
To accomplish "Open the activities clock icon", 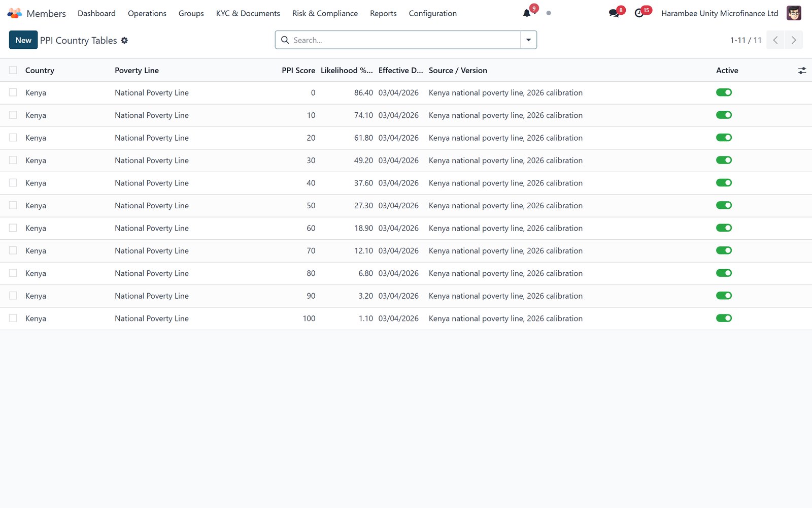I will 639,13.
